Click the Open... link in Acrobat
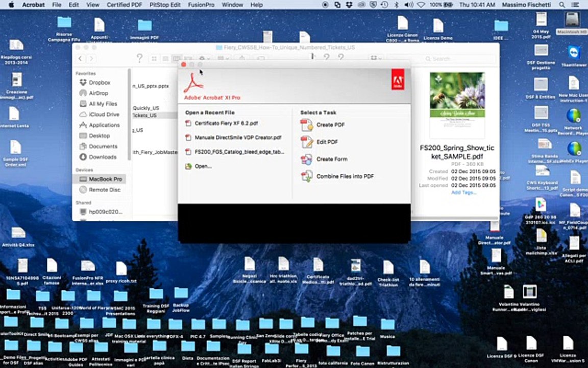Viewport: 588px width, 368px height. (203, 166)
